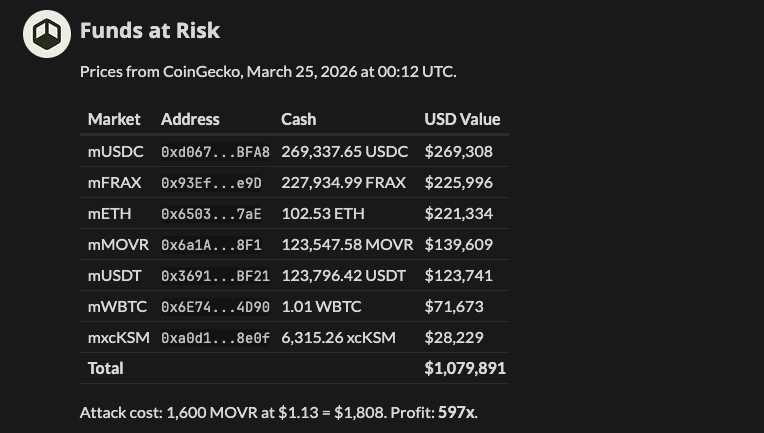Click the mUSDC market name
The width and height of the screenshot is (764, 433).
click(x=116, y=152)
